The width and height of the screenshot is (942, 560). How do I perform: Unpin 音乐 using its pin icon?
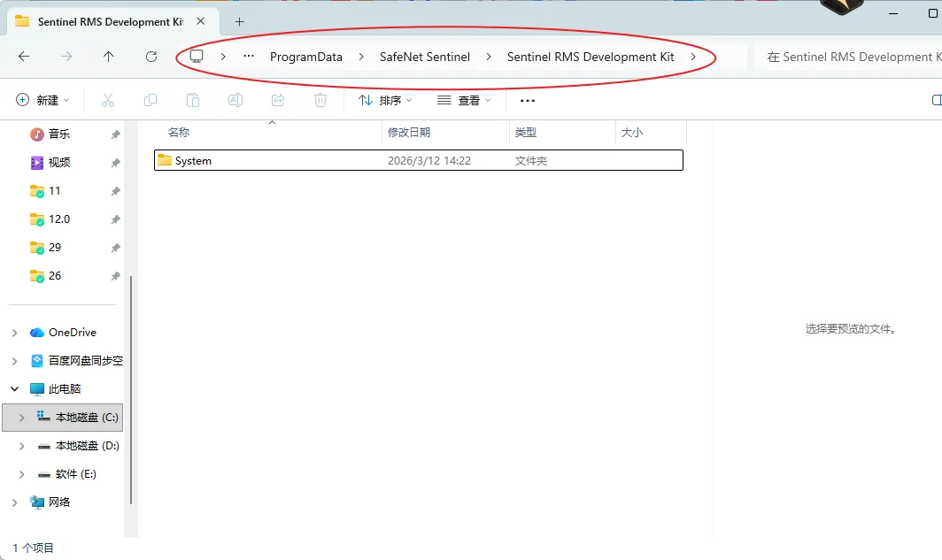click(115, 134)
